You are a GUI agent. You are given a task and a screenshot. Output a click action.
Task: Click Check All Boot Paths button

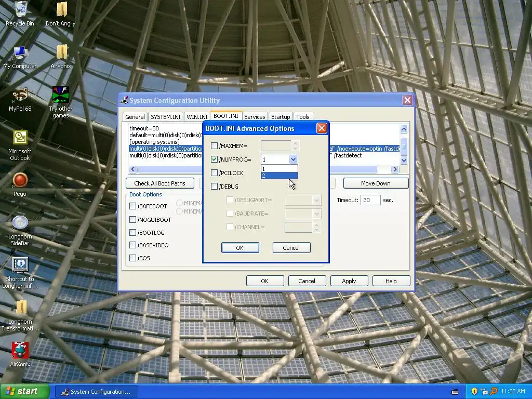160,183
